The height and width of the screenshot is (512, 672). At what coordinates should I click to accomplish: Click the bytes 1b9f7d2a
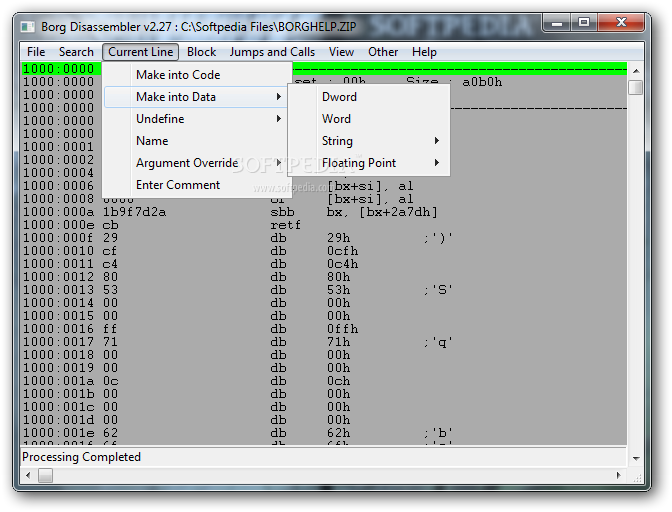click(x=134, y=212)
